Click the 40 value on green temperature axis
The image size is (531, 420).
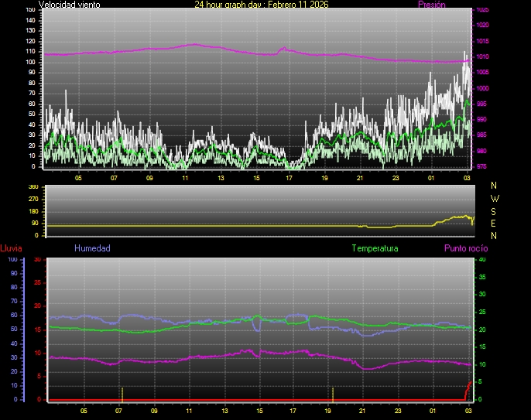click(482, 260)
